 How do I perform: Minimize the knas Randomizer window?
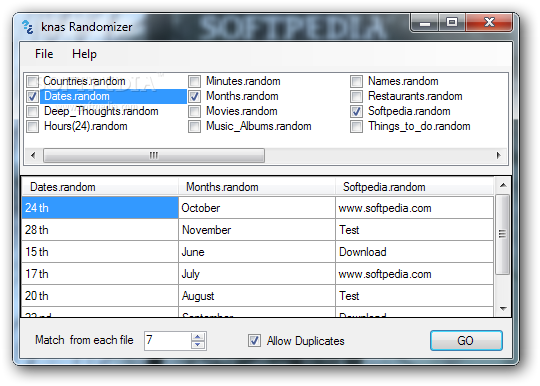point(425,23)
